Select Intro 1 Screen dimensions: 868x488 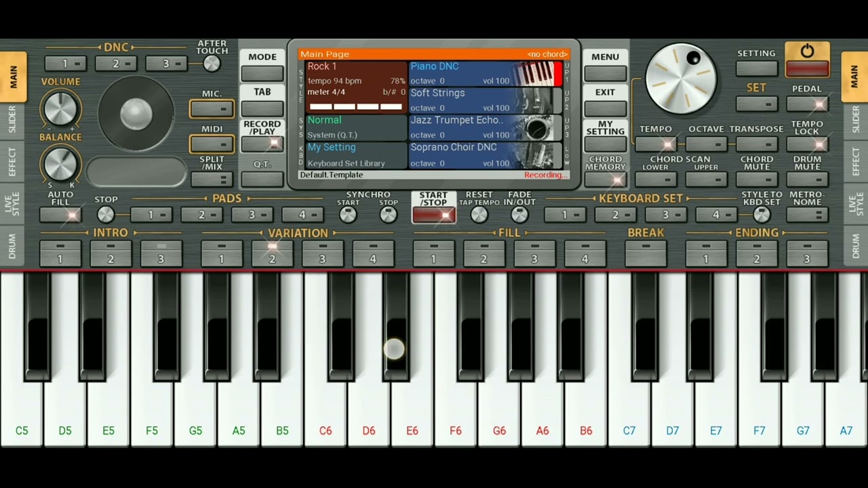pyautogui.click(x=60, y=253)
